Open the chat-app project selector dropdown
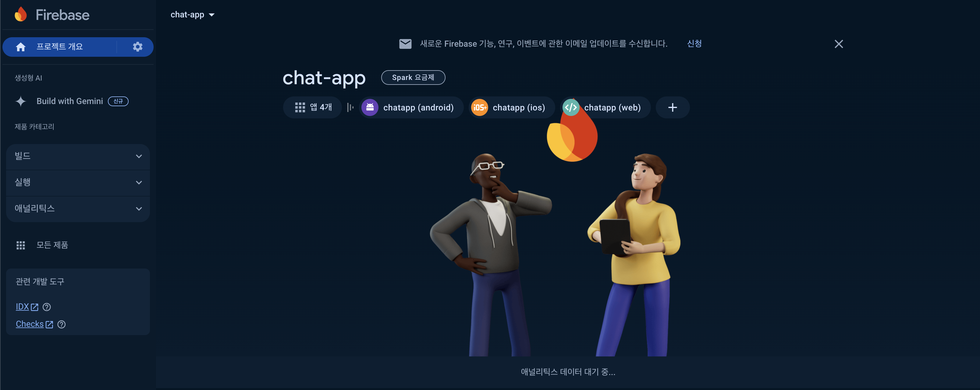This screenshot has width=980, height=390. tap(193, 15)
